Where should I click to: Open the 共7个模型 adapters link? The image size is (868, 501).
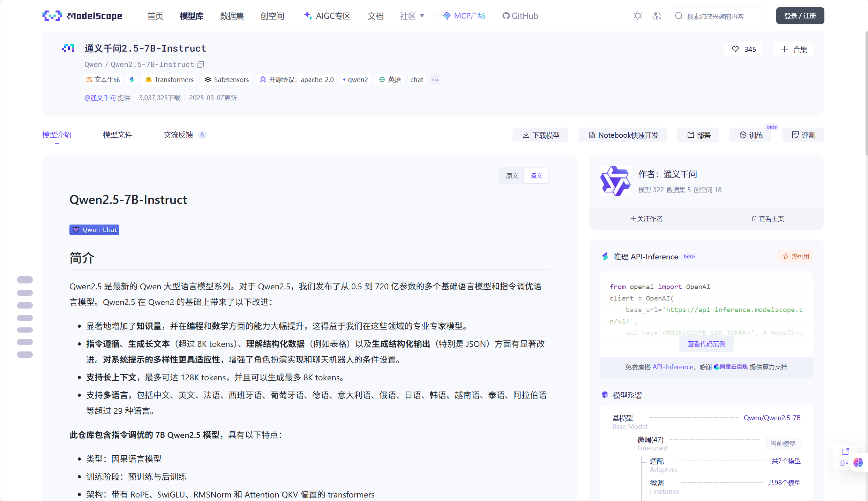pyautogui.click(x=786, y=461)
